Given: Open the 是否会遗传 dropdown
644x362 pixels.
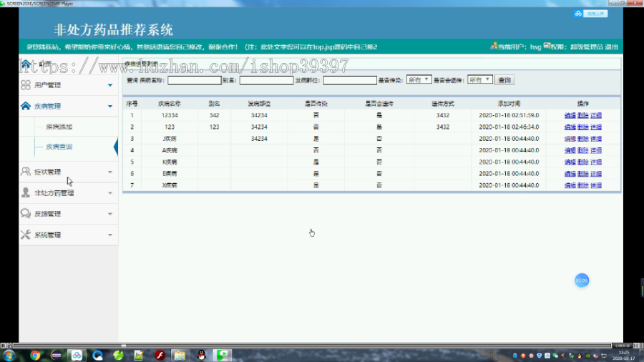Looking at the screenshot, I should tap(479, 79).
